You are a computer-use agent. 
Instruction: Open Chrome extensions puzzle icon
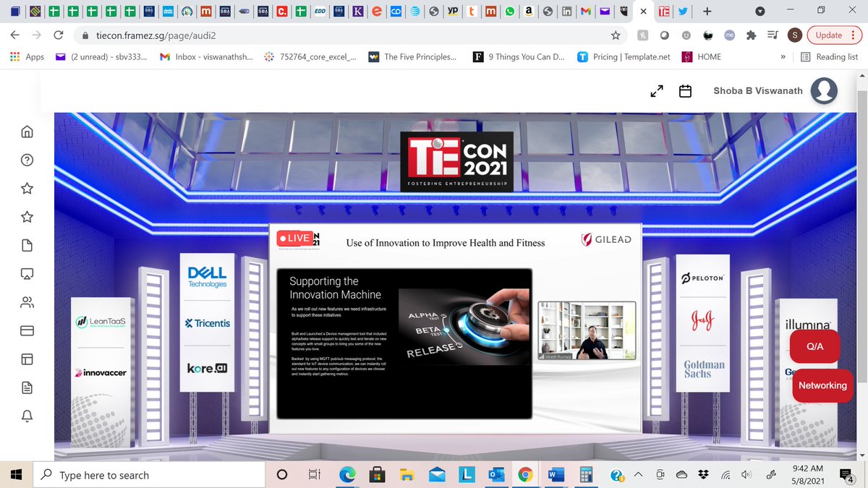pos(752,35)
